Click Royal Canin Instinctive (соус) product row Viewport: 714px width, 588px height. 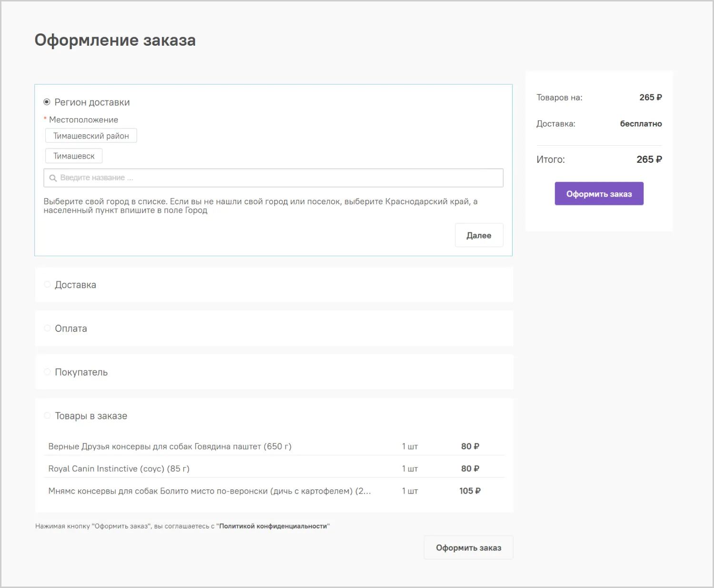tap(274, 468)
